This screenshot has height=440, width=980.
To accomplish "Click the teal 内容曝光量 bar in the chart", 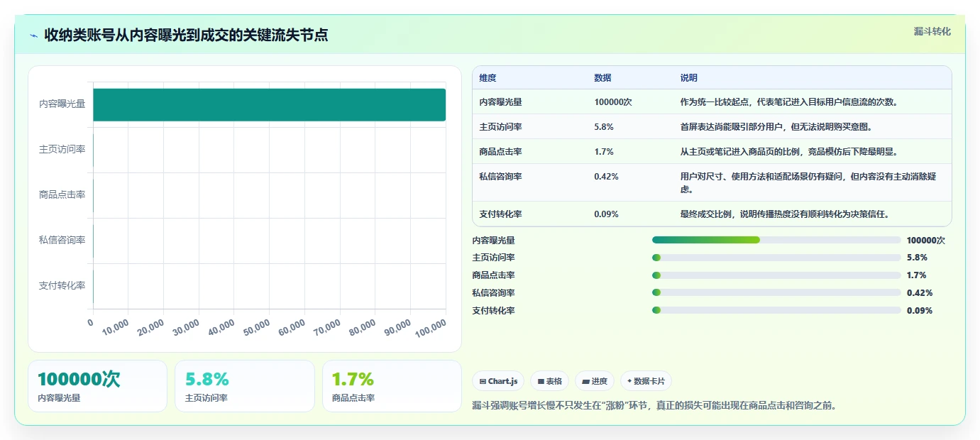I will [270, 104].
